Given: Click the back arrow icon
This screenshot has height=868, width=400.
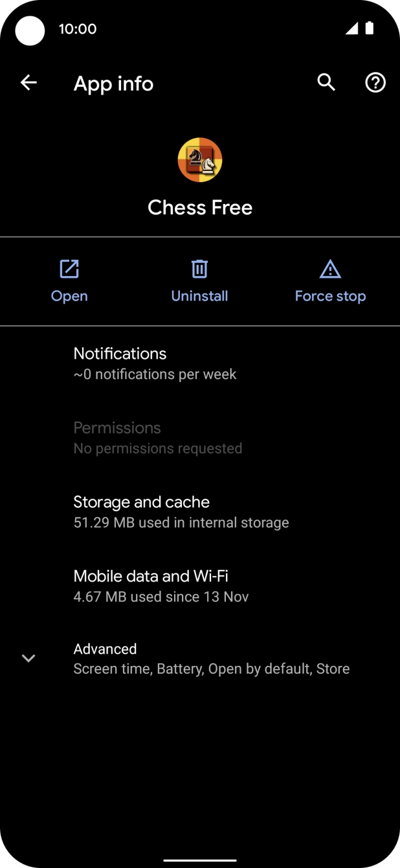Looking at the screenshot, I should 28,82.
